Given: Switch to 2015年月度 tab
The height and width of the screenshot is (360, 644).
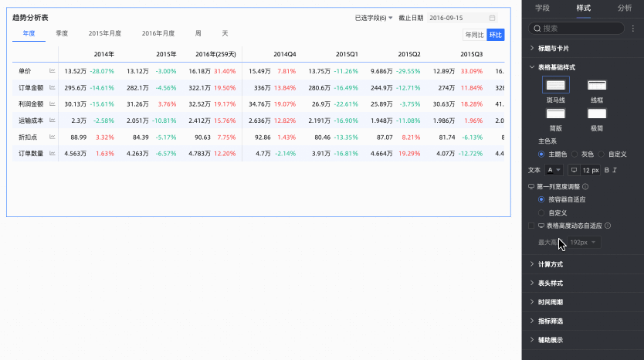Looking at the screenshot, I should tap(105, 33).
